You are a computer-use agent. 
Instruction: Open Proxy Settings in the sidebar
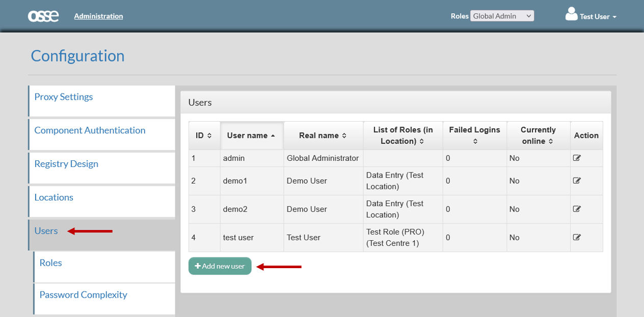[102, 101]
